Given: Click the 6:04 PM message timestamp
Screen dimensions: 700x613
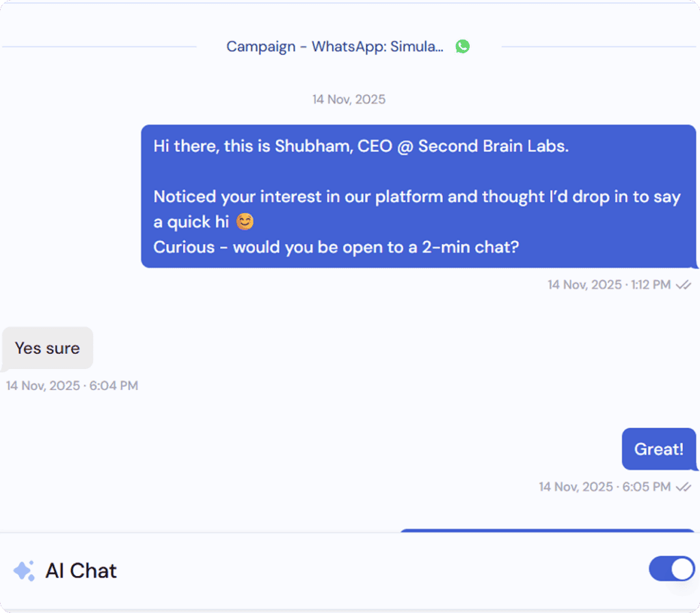Looking at the screenshot, I should click(x=72, y=386).
